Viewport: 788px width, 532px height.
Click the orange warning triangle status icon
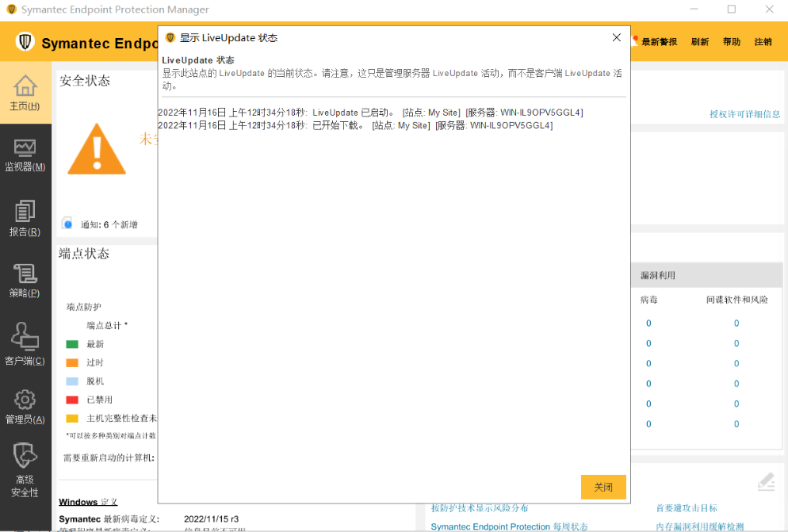(97, 149)
